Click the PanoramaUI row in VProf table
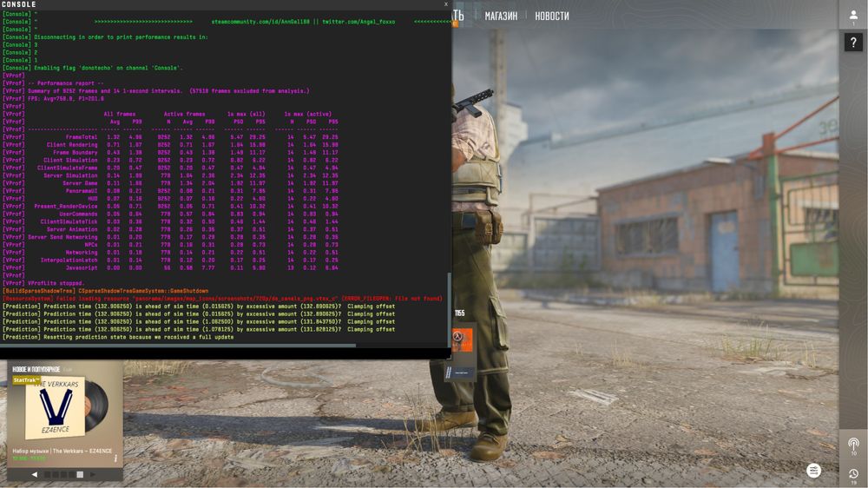 (x=170, y=190)
